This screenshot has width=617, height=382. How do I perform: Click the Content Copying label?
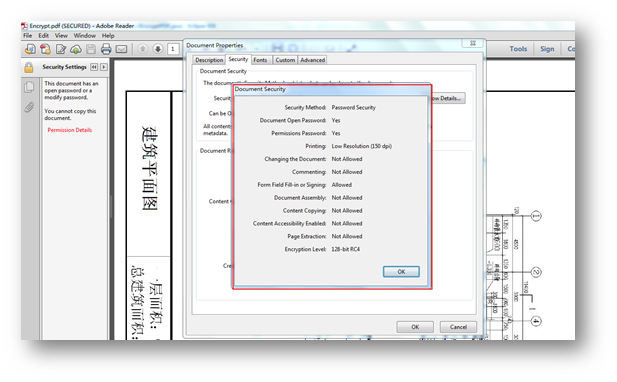point(304,211)
